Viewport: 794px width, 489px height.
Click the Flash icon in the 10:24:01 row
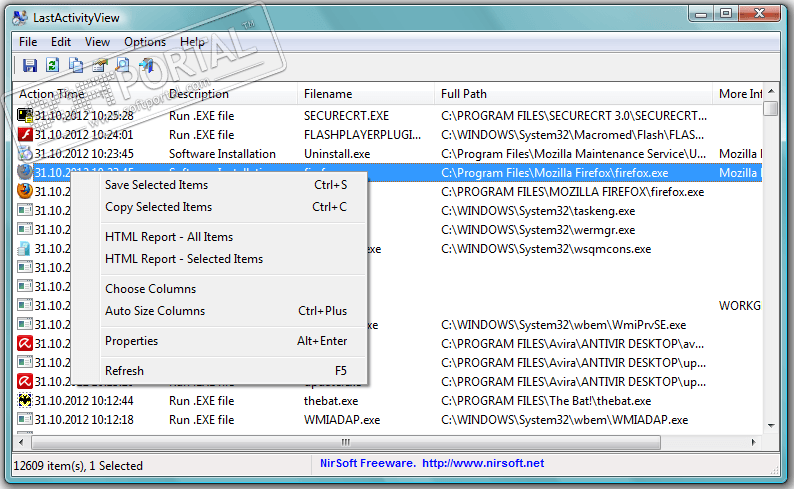[25, 135]
